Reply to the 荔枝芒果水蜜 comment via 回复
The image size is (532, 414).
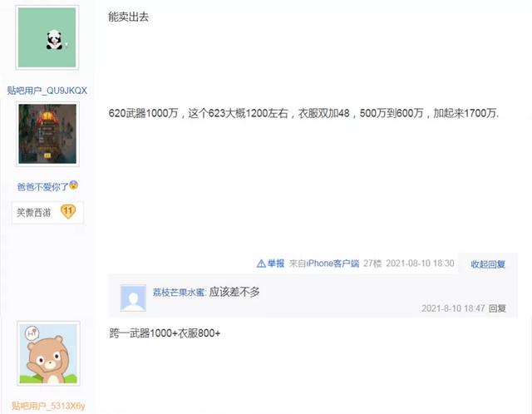(x=497, y=308)
